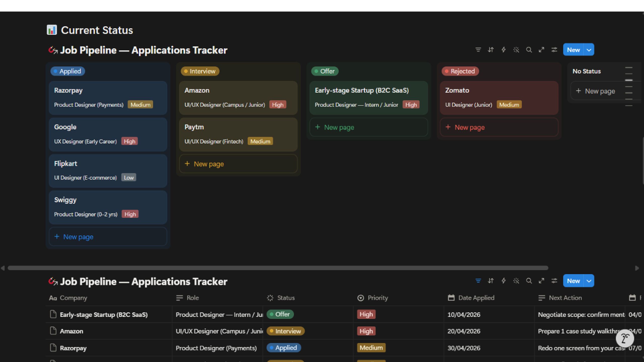Screen dimensions: 644x362
Task: Open the Paytm card in the board
Action: pos(238,134)
